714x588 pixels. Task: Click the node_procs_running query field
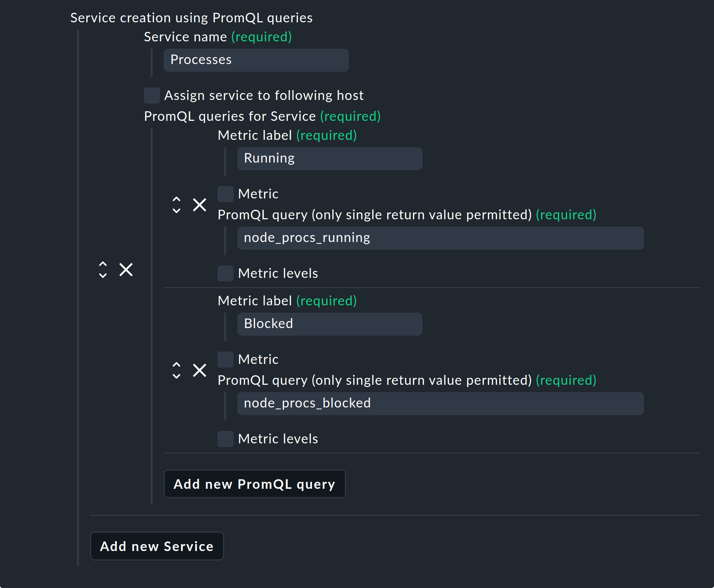tap(440, 238)
